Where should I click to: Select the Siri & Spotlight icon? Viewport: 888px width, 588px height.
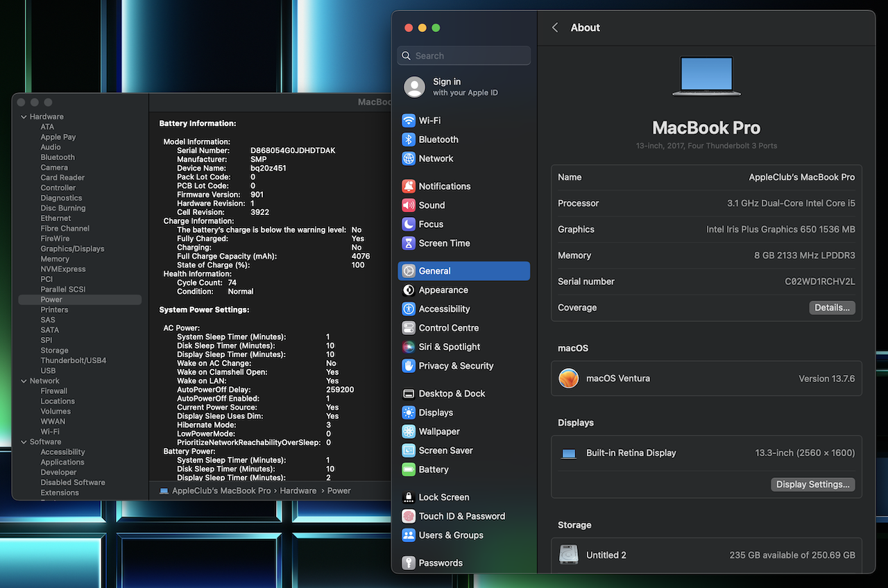click(x=409, y=347)
